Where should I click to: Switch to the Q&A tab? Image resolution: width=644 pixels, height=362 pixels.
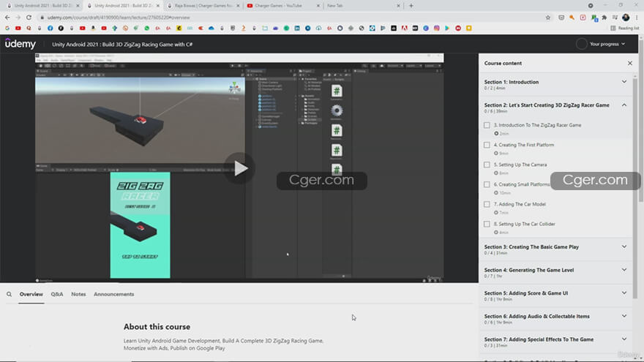(x=57, y=294)
